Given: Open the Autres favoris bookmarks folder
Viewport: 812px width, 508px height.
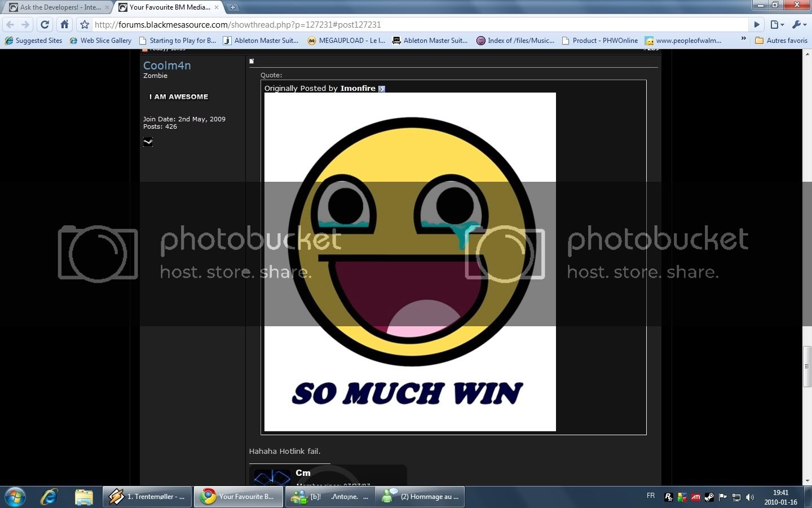Looking at the screenshot, I should click(x=781, y=41).
